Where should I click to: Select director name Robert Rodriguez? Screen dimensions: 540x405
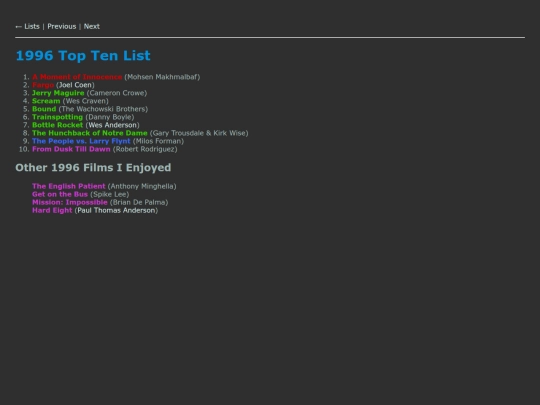(145, 149)
